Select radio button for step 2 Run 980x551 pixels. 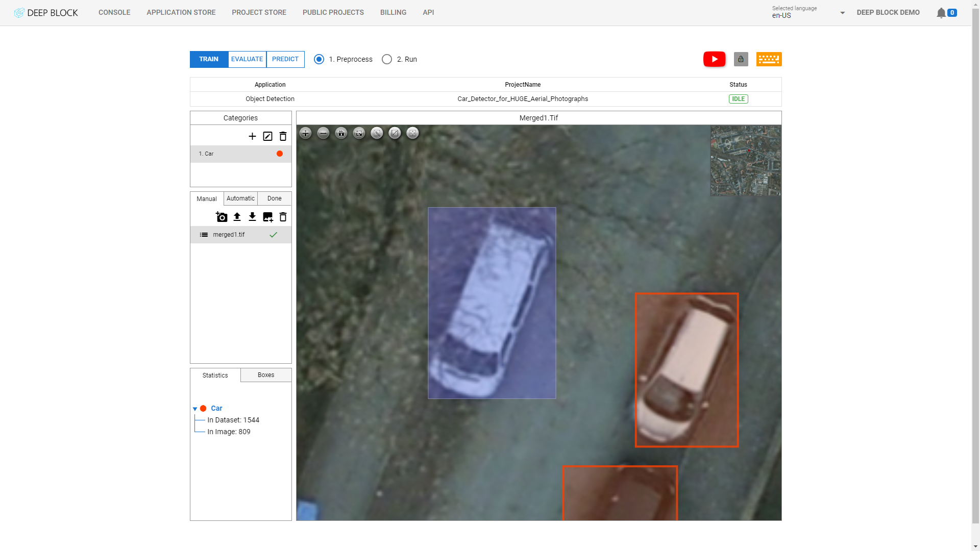tap(387, 59)
